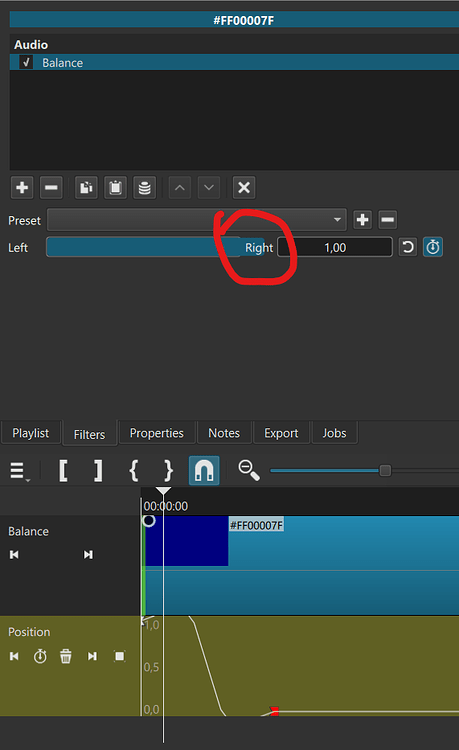Image resolution: width=459 pixels, height=750 pixels.
Task: Add a keyframe in the Position row
Action: [x=40, y=656]
